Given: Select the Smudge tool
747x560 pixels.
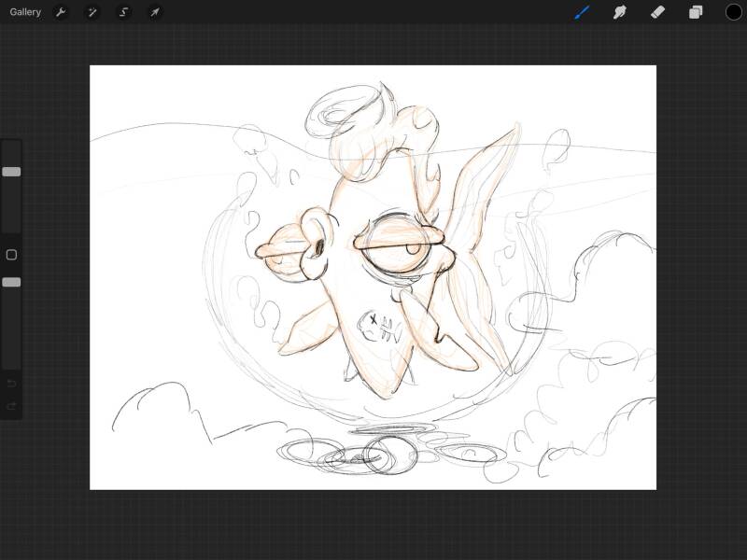Looking at the screenshot, I should point(620,12).
